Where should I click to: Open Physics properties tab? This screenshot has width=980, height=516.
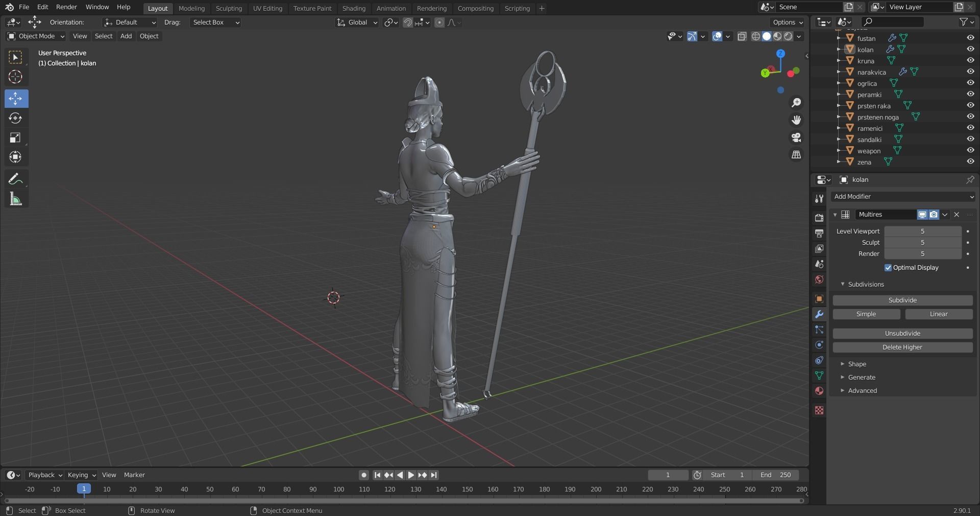(x=819, y=345)
